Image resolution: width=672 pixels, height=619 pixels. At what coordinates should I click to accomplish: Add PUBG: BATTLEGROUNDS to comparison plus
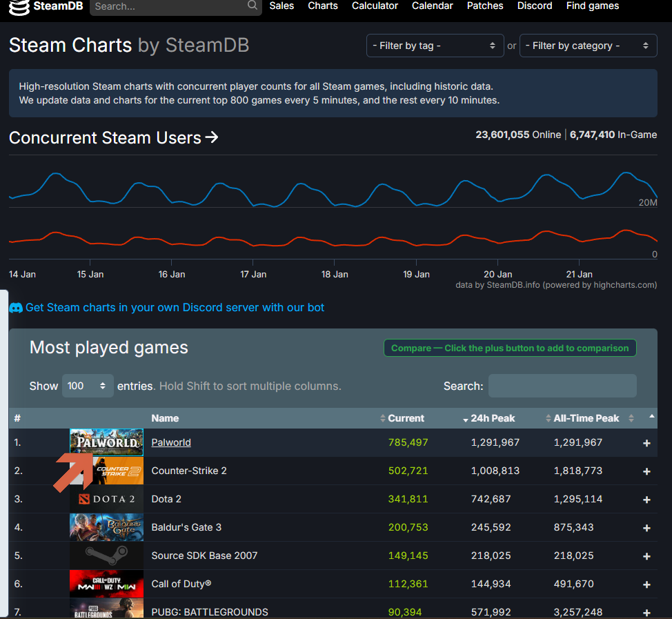[x=646, y=613]
